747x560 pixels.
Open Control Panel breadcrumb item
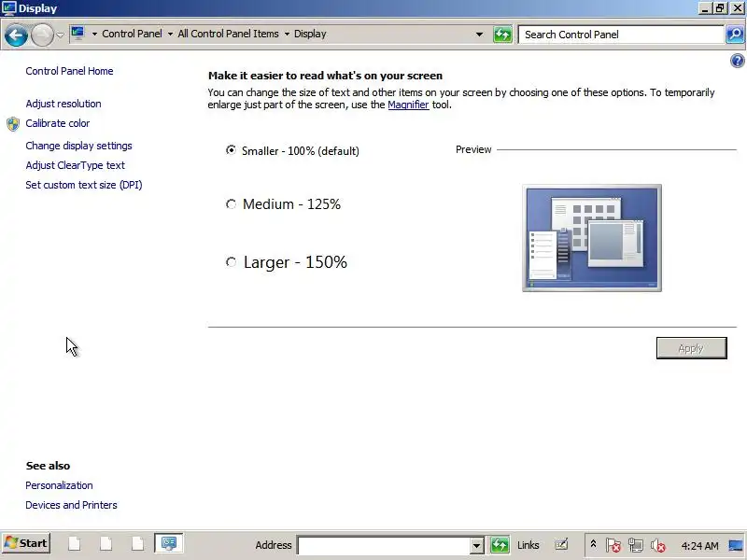click(x=132, y=34)
